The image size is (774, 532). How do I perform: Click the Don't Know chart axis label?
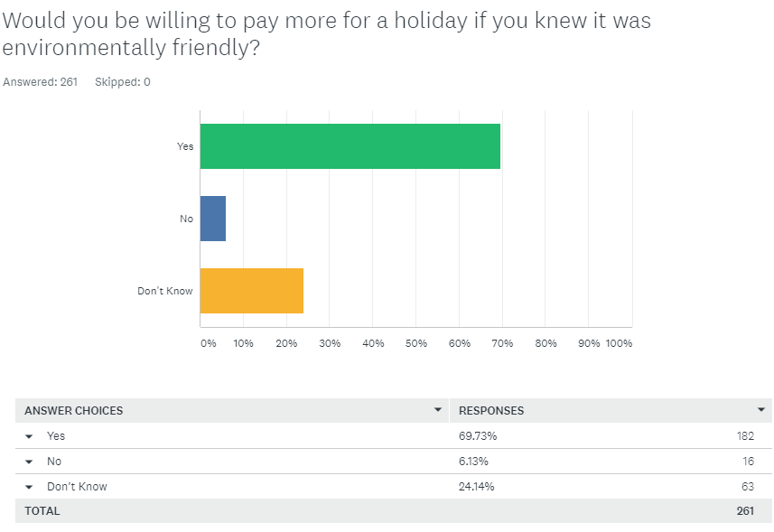[x=165, y=291]
